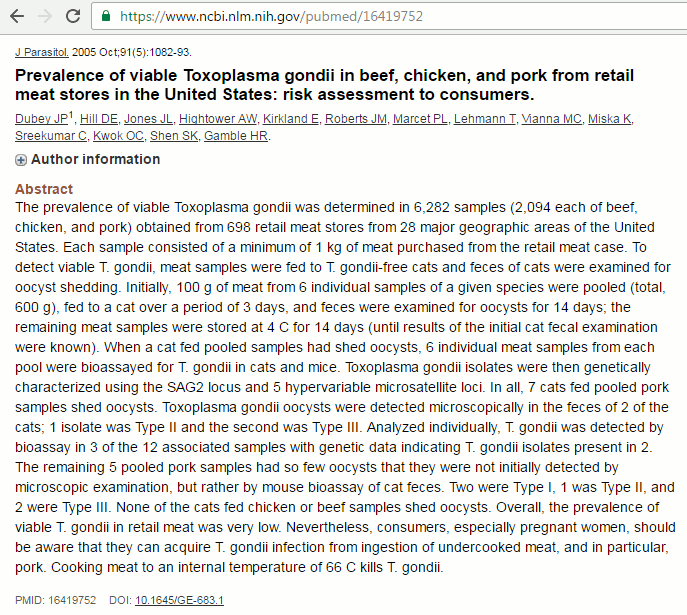Open author Kirkland E link
The image size is (687, 615).
290,119
